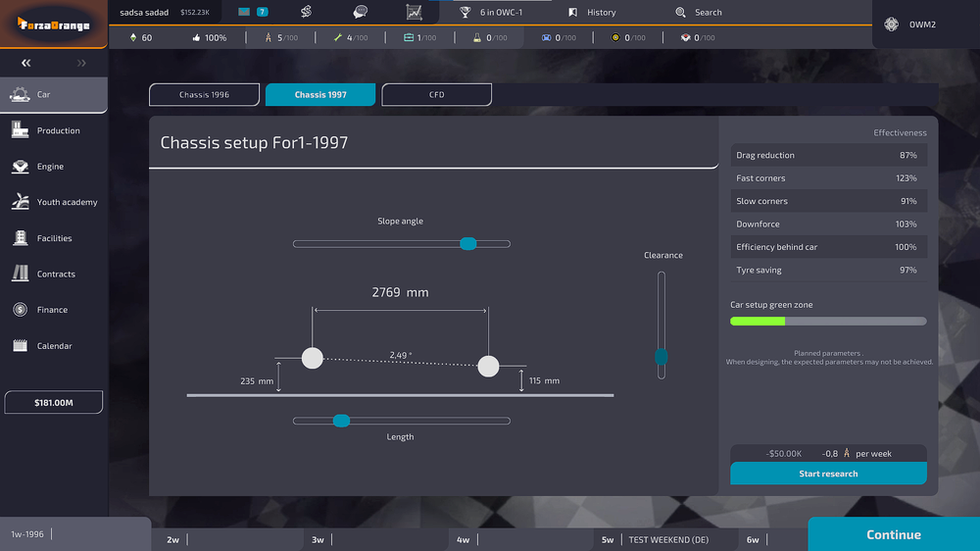Click the yellow tyre icon 0/100
Screen dimensions: 980x551
click(615, 37)
